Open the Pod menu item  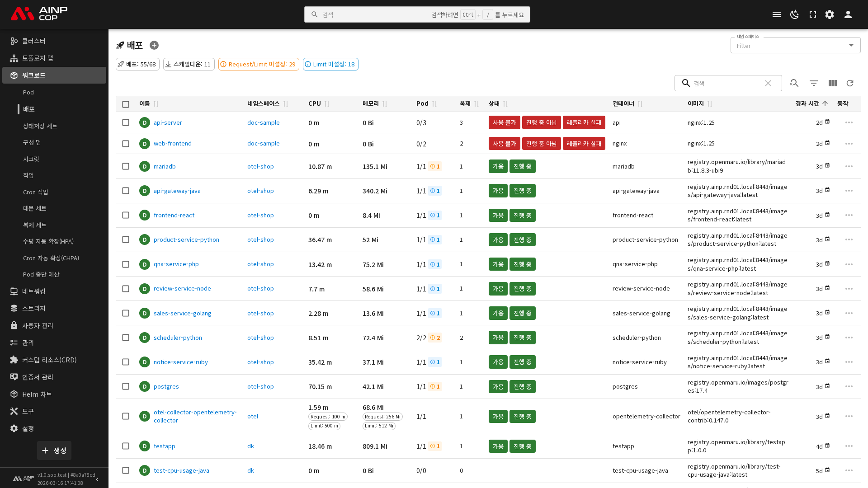point(28,92)
